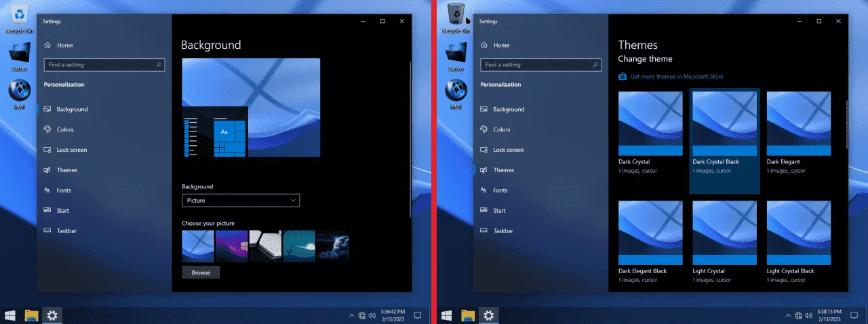The height and width of the screenshot is (324, 868).
Task: Select the Recycle Bin icon on the left desktop
Action: point(20,17)
